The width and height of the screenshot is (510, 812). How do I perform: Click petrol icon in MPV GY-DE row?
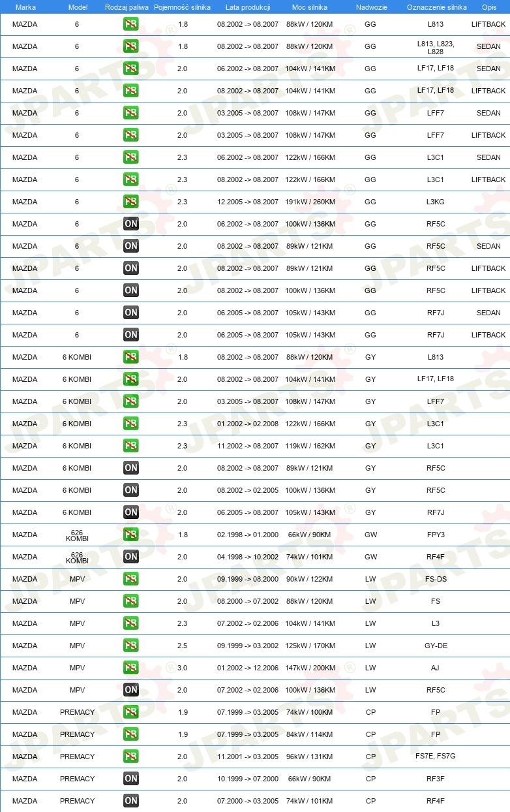coord(131,646)
